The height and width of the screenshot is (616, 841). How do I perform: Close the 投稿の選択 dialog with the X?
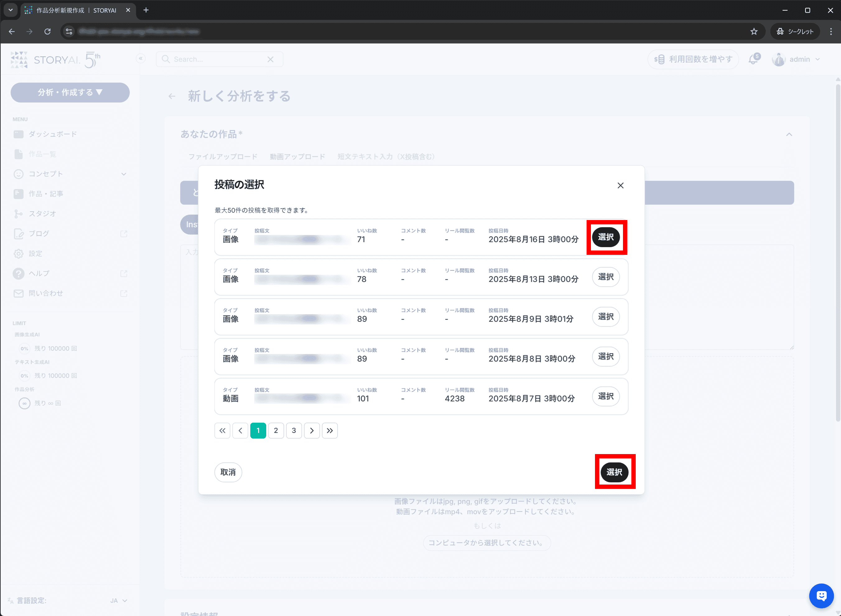pos(620,185)
